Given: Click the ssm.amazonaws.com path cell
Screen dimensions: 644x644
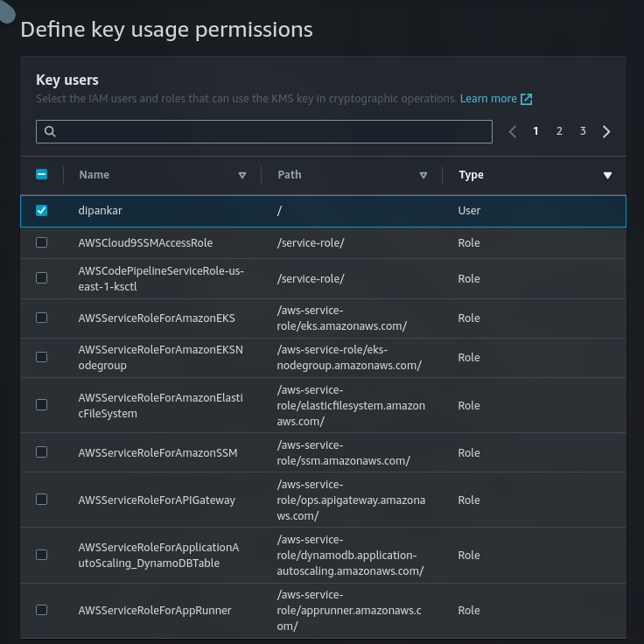Looking at the screenshot, I should 343,452.
